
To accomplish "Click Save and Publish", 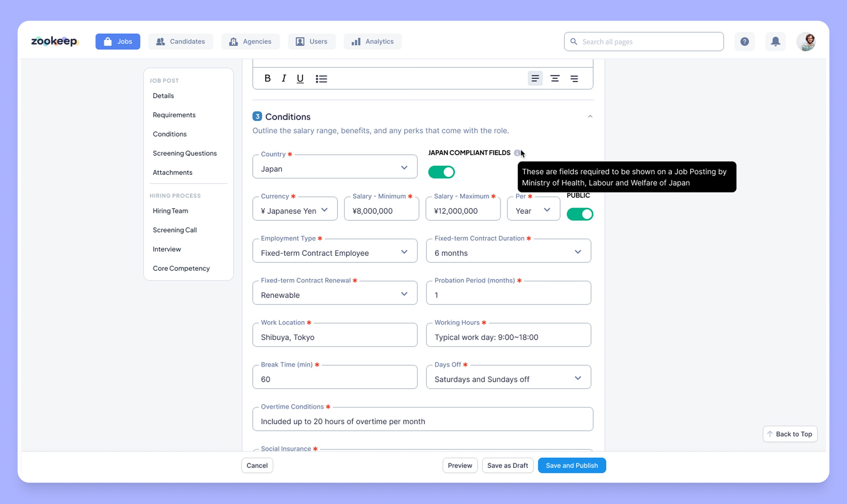I will [x=572, y=466].
